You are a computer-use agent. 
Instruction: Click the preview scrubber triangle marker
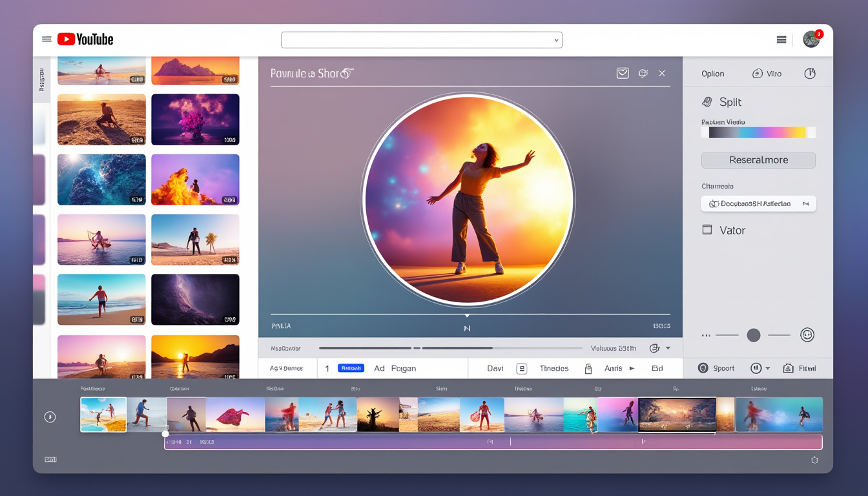coord(467,316)
